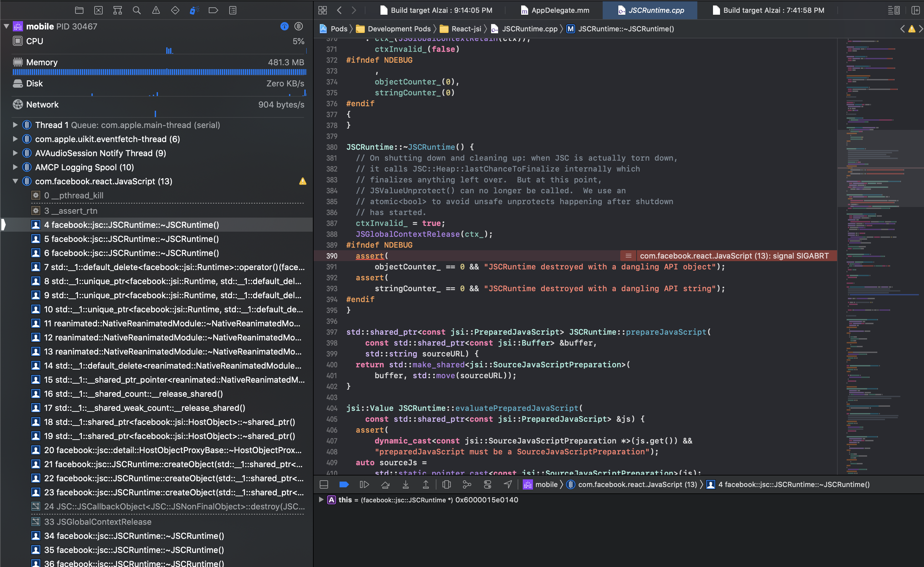
Task: Open JSCRuntime::~JSCRuntime() method breadcrumb
Action: [x=620, y=29]
